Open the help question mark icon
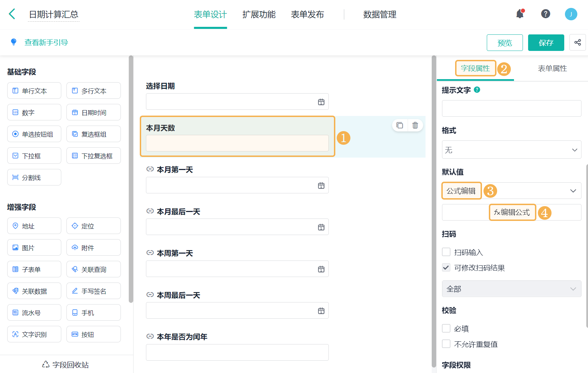Screen dimensions: 588x373 (545, 14)
